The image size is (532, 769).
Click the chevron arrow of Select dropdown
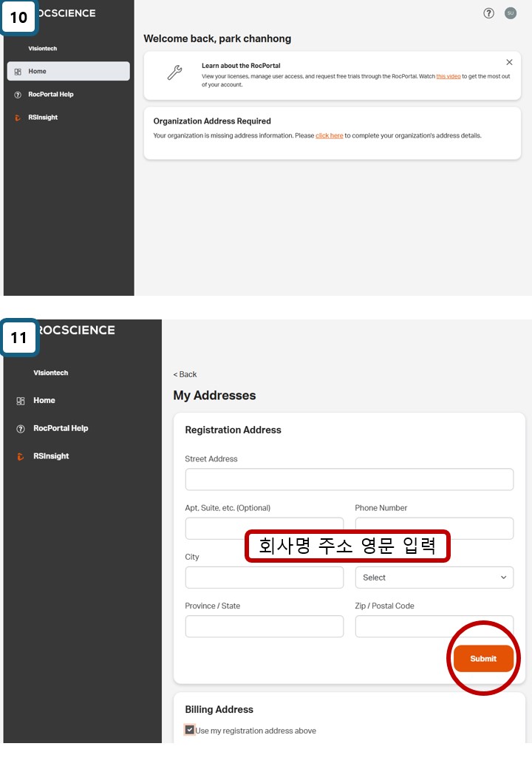click(504, 577)
